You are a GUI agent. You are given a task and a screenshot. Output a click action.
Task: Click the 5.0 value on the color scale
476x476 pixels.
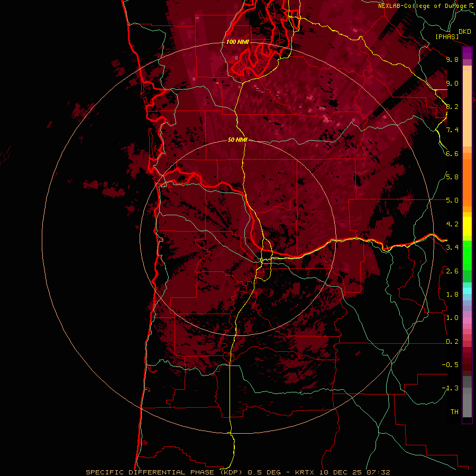tap(452, 200)
